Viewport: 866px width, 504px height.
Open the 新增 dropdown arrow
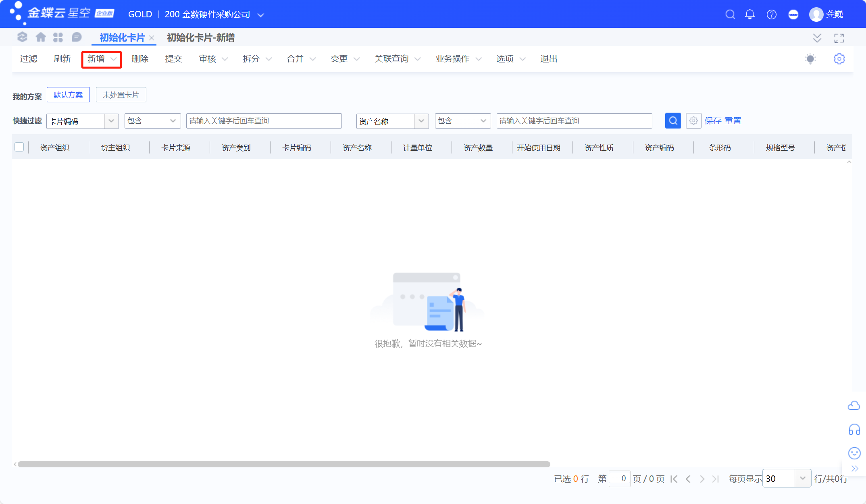point(114,59)
